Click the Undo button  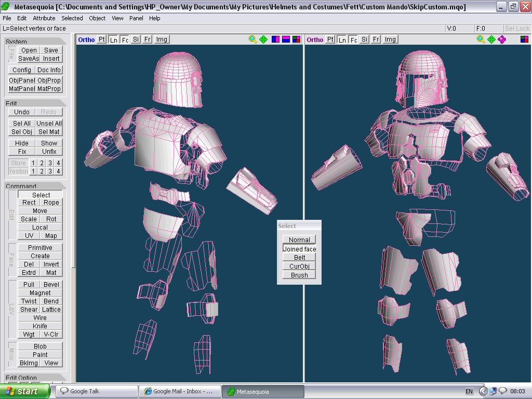click(x=22, y=112)
